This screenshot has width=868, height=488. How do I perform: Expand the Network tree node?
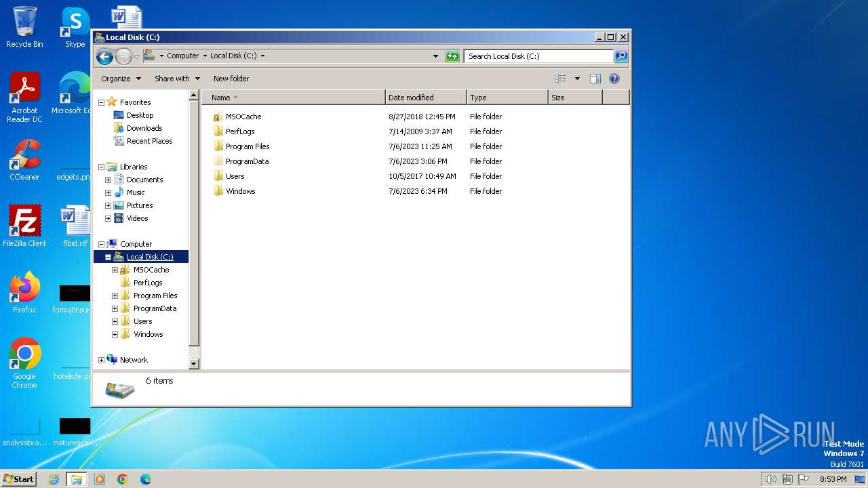tap(101, 360)
